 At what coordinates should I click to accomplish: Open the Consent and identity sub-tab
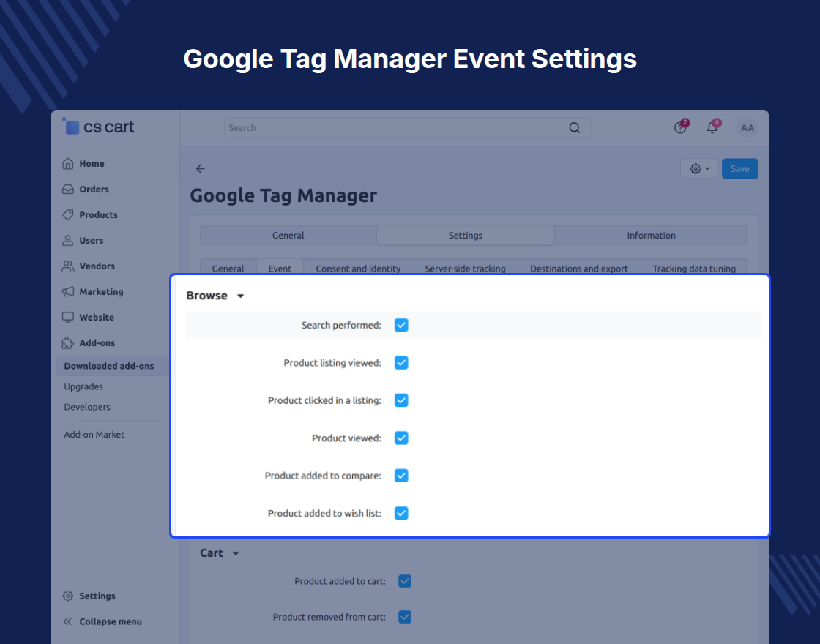coord(358,268)
